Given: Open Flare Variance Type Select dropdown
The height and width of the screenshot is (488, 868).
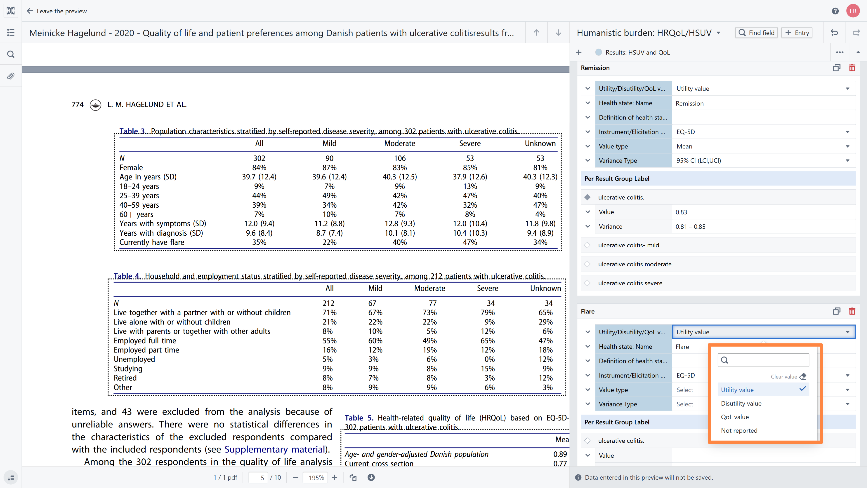Looking at the screenshot, I should (764, 404).
